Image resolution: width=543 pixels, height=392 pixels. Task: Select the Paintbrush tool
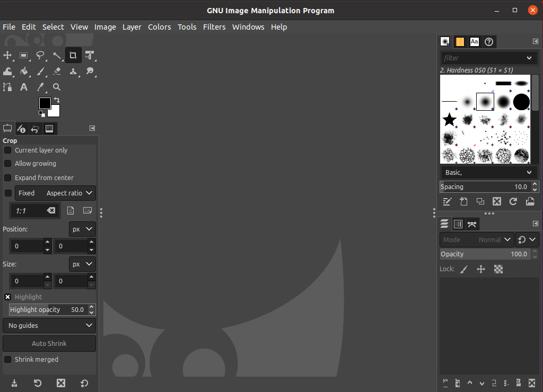coord(40,71)
